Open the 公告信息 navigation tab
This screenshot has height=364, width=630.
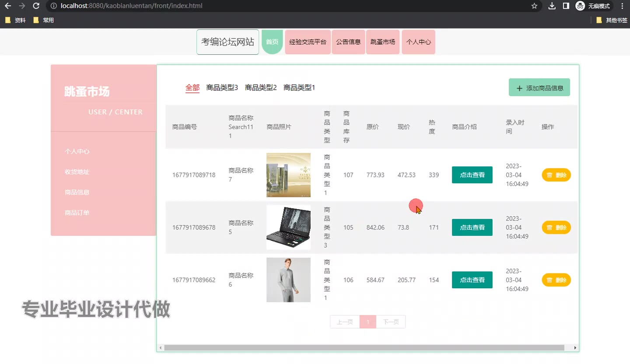(349, 42)
